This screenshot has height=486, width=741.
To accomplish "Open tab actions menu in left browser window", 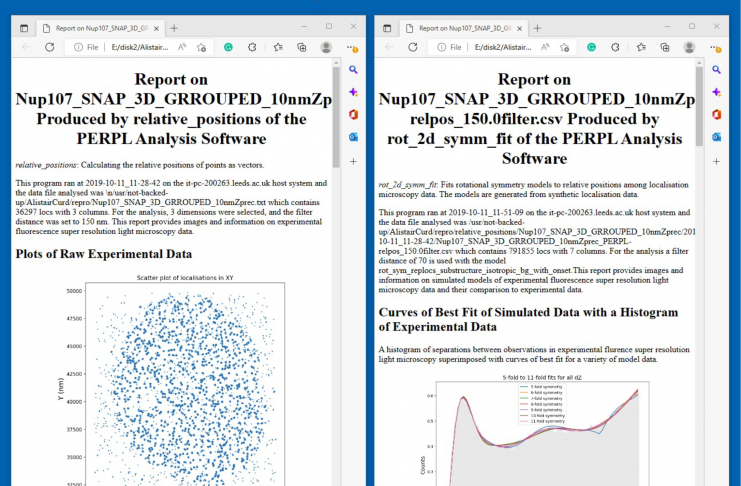I will coord(24,28).
